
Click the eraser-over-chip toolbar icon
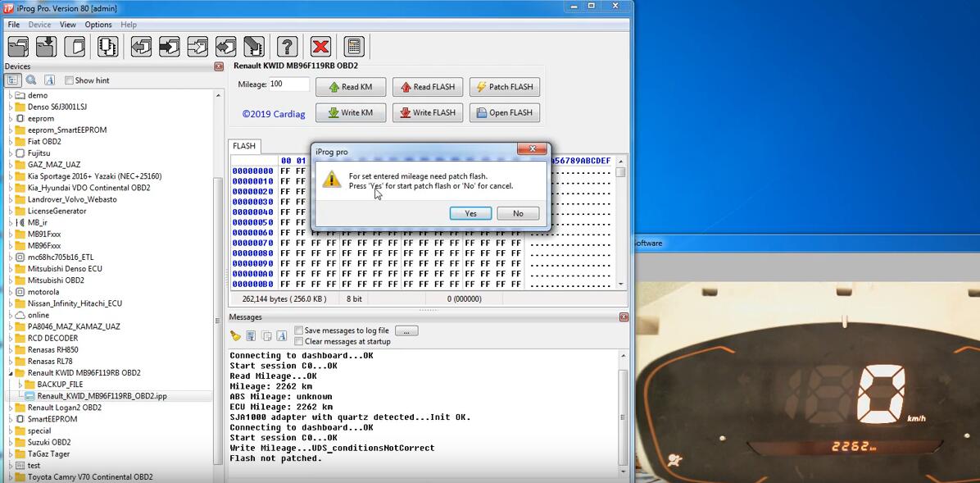pyautogui.click(x=254, y=47)
